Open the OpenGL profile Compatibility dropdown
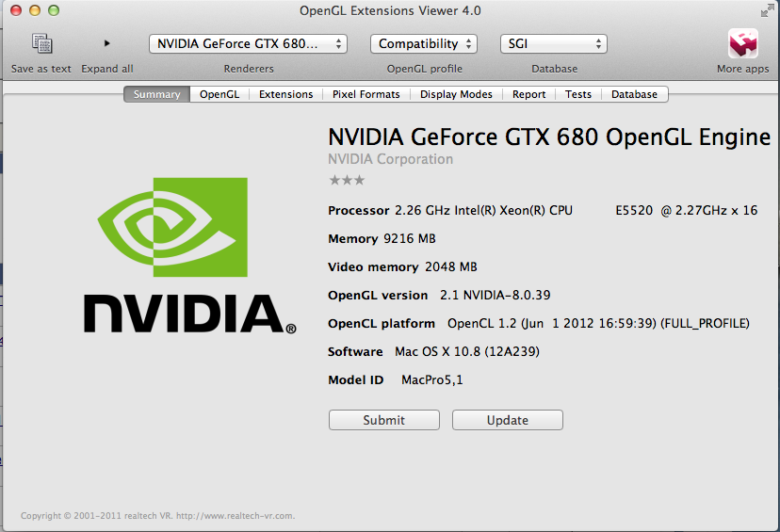 click(x=423, y=43)
